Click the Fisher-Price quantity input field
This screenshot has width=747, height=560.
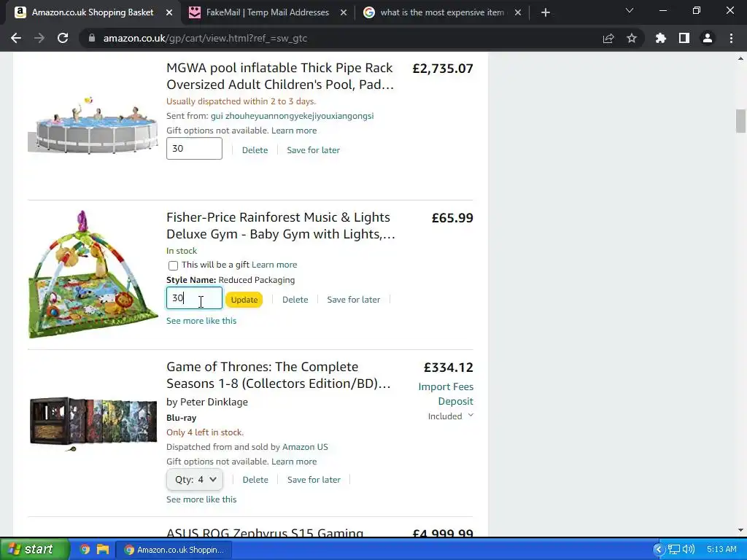point(194,298)
